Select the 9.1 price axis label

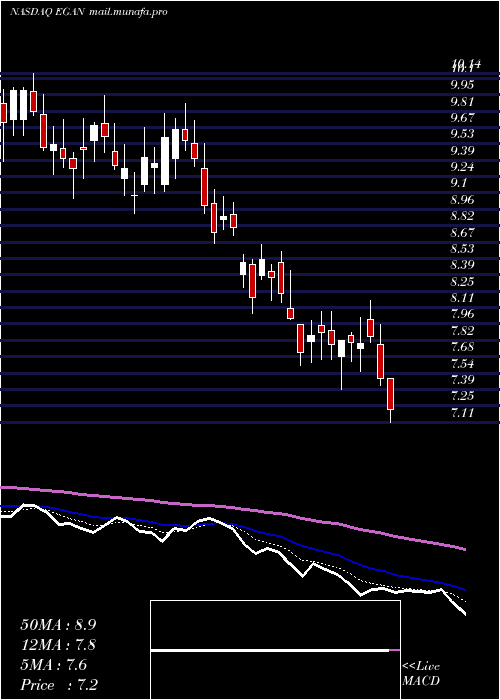point(459,183)
